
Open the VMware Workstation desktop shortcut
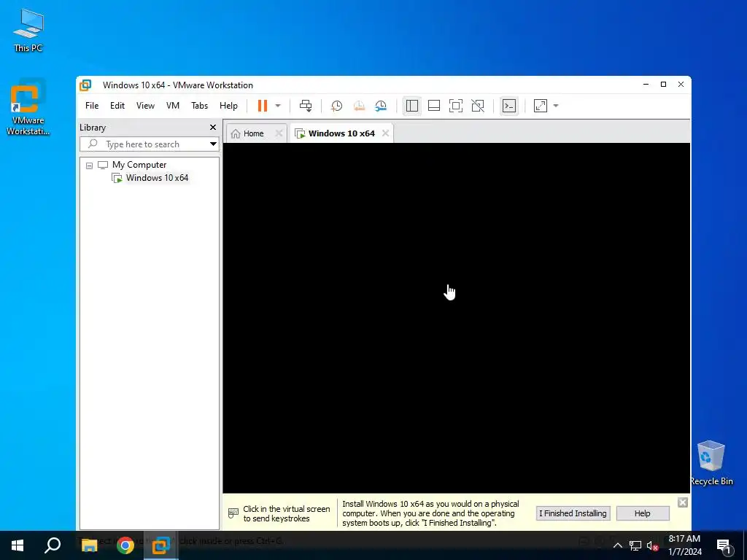pyautogui.click(x=28, y=108)
